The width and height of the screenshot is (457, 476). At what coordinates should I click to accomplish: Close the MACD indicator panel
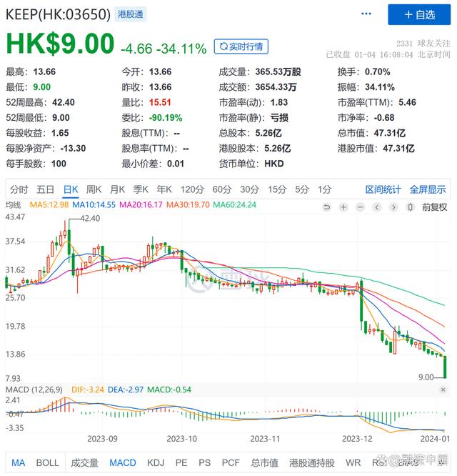443,390
